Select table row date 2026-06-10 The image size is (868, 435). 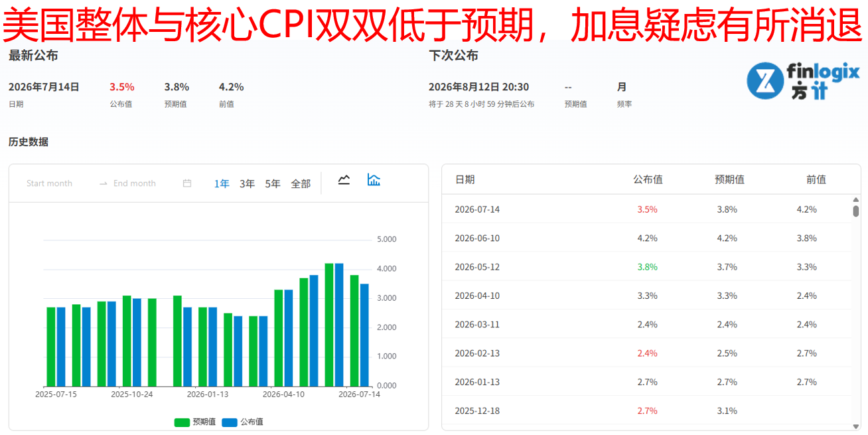477,238
